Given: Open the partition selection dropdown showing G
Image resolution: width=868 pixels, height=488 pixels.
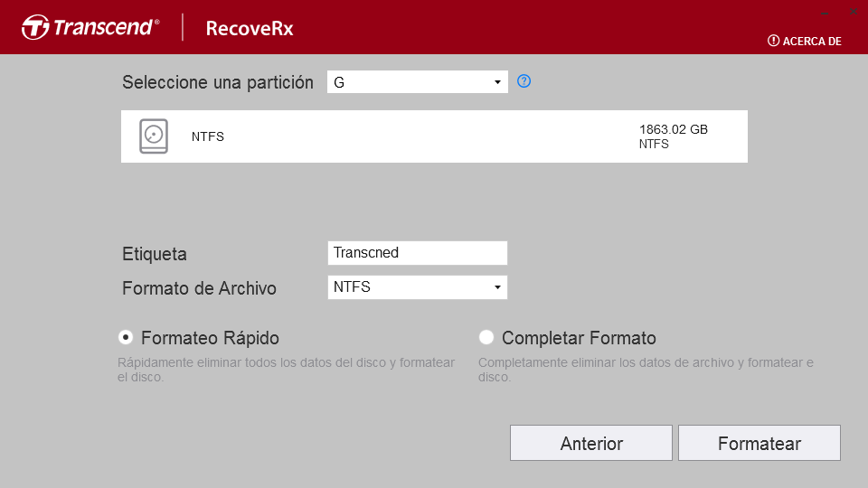Looking at the screenshot, I should [418, 82].
